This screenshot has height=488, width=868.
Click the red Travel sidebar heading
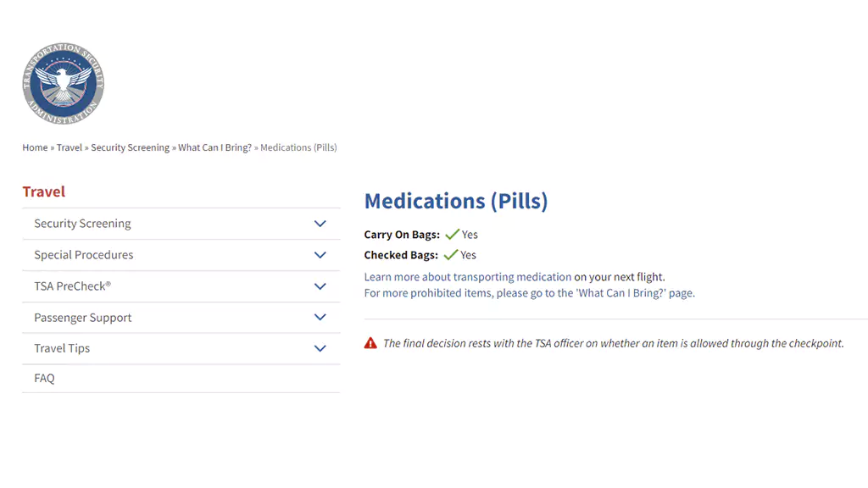pos(44,192)
